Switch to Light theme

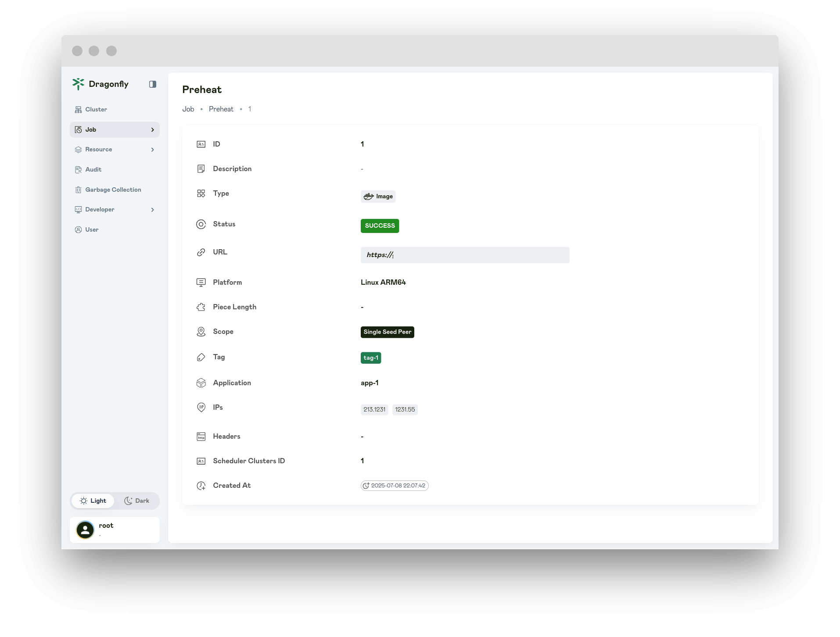click(x=93, y=501)
